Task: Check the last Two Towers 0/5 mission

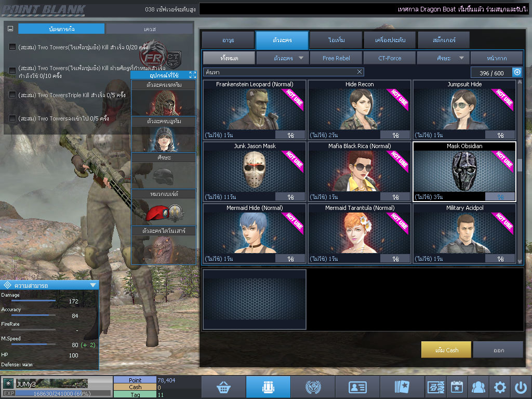Action: [12, 118]
